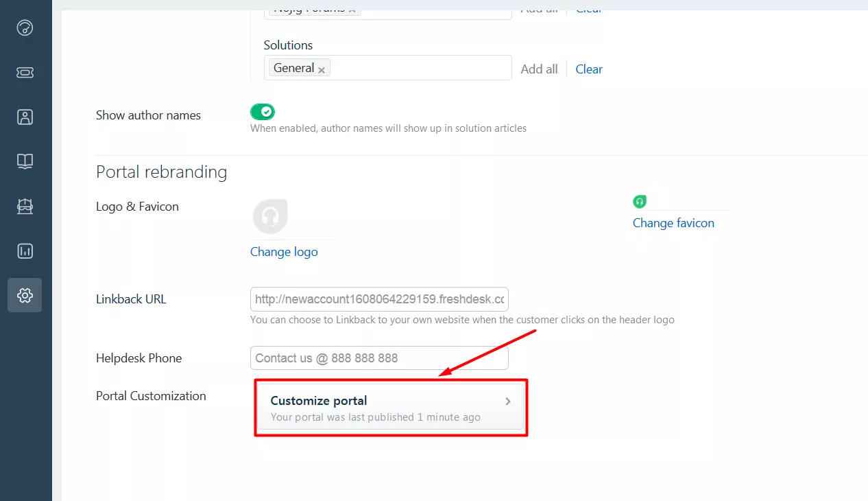
Task: Open the Forums icon in sidebar
Action: (25, 206)
